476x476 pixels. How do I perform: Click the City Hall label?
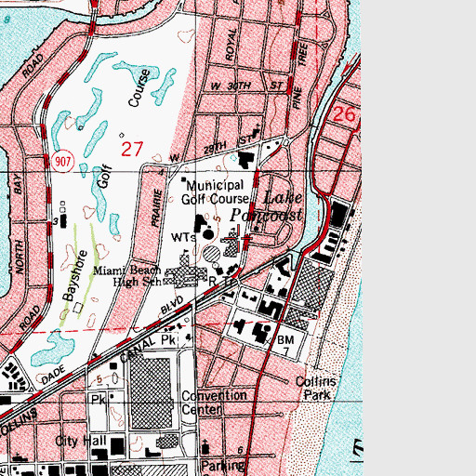(81, 441)
